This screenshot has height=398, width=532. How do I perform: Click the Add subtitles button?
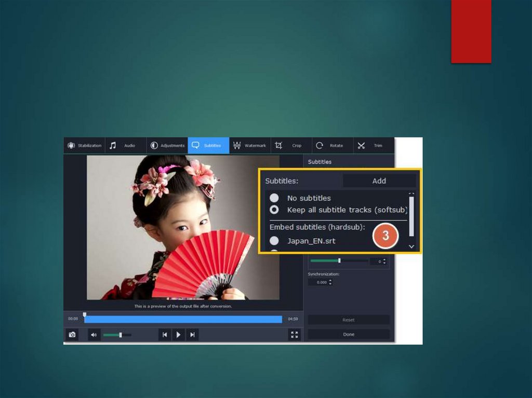379,181
